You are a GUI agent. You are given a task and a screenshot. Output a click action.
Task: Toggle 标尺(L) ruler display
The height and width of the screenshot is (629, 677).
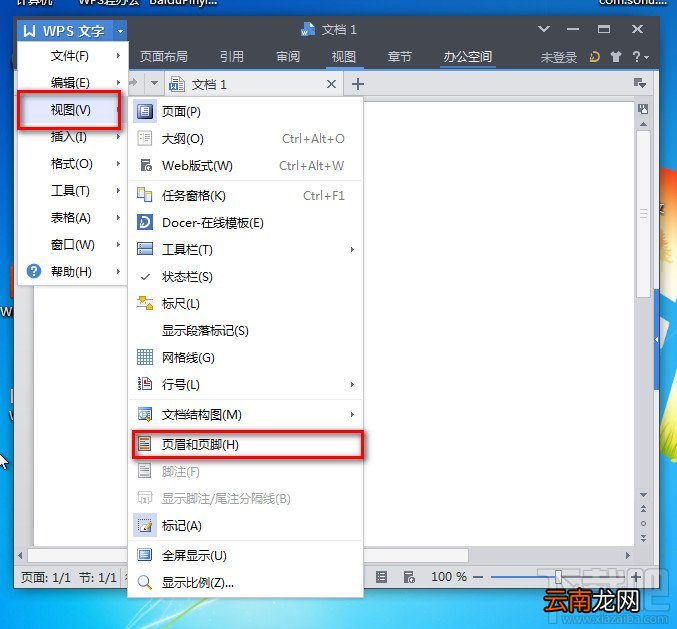click(x=245, y=303)
